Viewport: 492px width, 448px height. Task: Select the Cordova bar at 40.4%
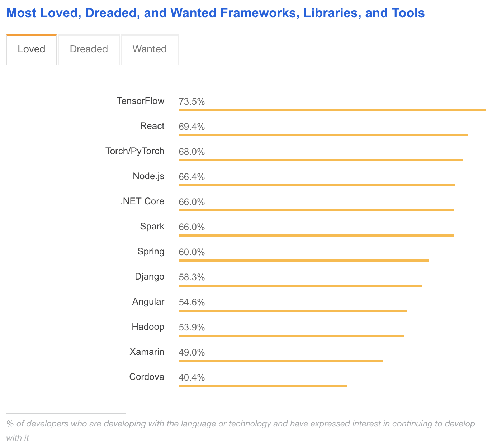263,386
